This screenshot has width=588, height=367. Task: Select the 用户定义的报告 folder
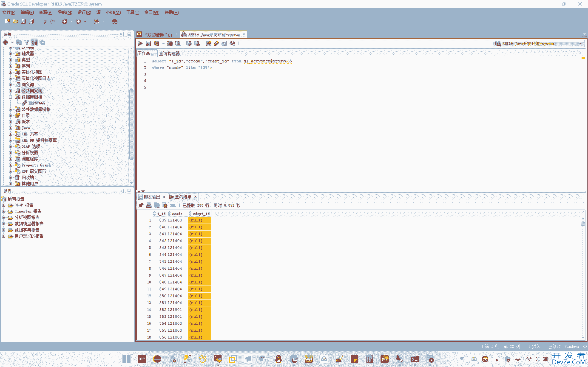[29, 236]
